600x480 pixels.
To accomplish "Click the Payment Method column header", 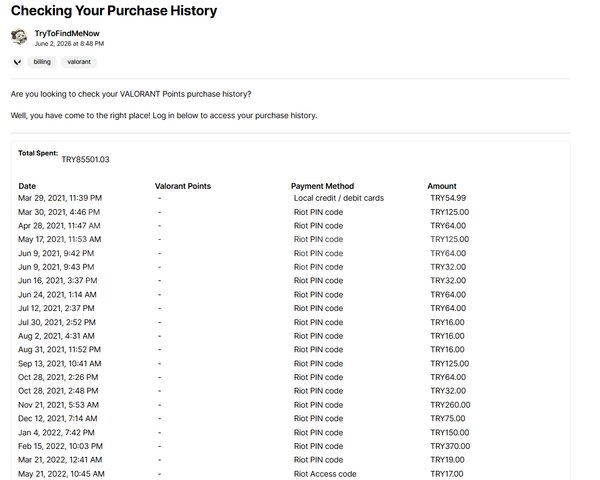I will click(323, 186).
